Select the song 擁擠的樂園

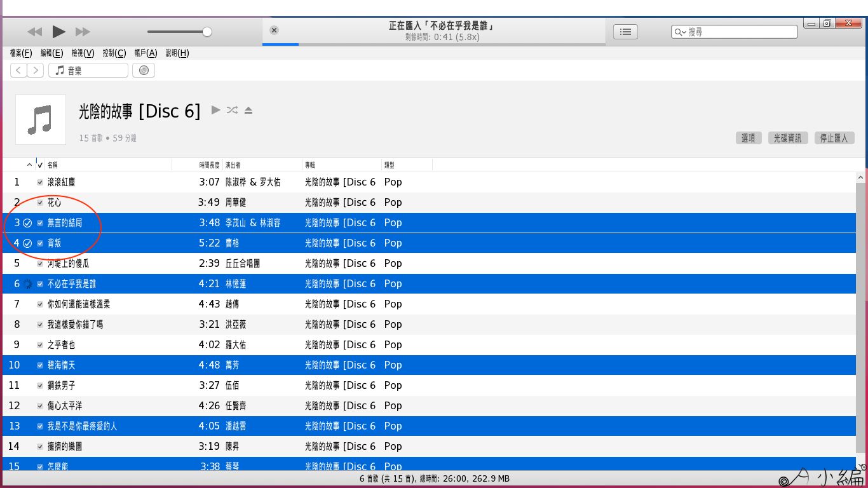65,447
